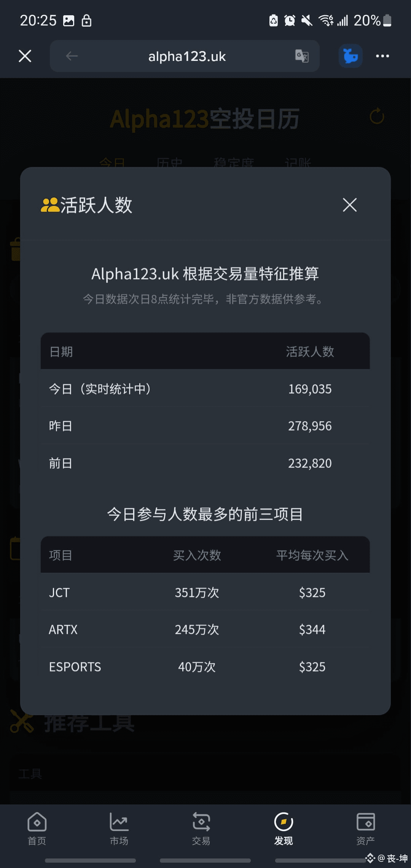
Task: Tap yesterday's 278,956 active count row
Action: click(205, 426)
